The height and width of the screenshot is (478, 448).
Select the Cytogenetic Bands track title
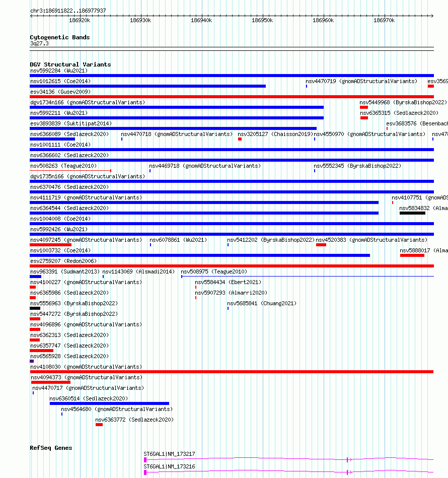[60, 37]
